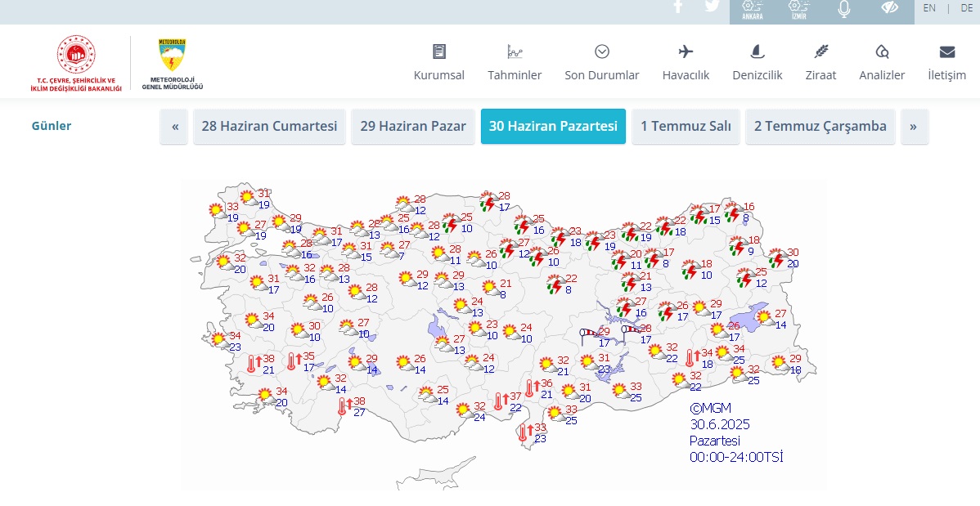
Task: Click the sunny icon next to 34/23
Action: (219, 340)
